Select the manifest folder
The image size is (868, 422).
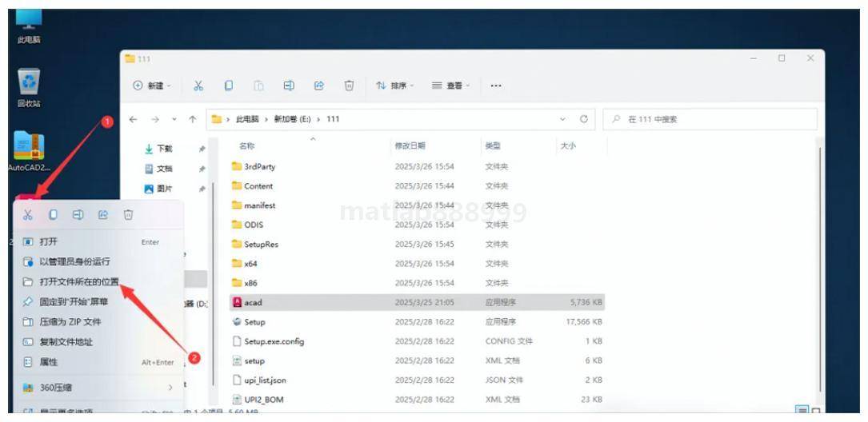pyautogui.click(x=417, y=205)
